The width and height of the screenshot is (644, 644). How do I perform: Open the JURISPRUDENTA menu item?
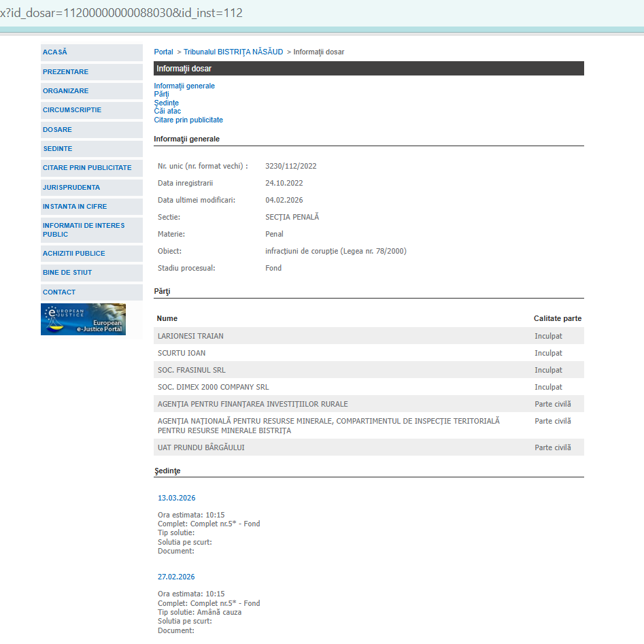point(71,188)
